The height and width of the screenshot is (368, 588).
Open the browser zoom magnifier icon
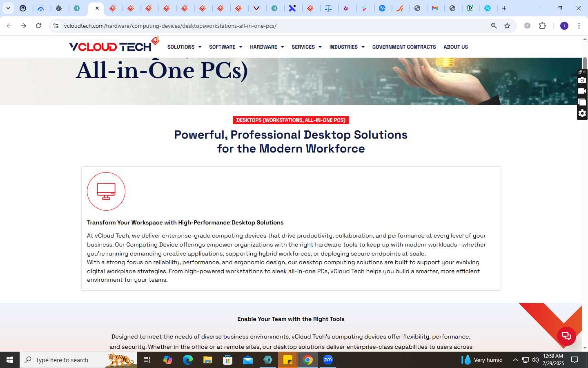click(x=494, y=26)
